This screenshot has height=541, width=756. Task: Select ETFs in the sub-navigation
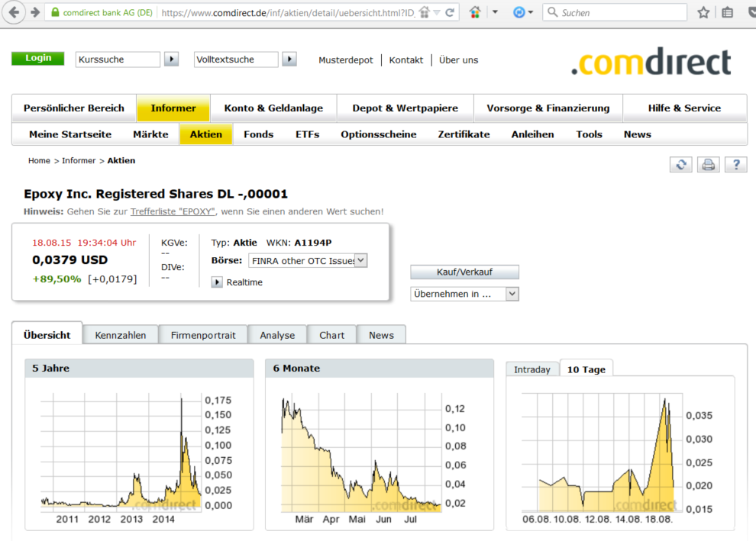point(308,134)
